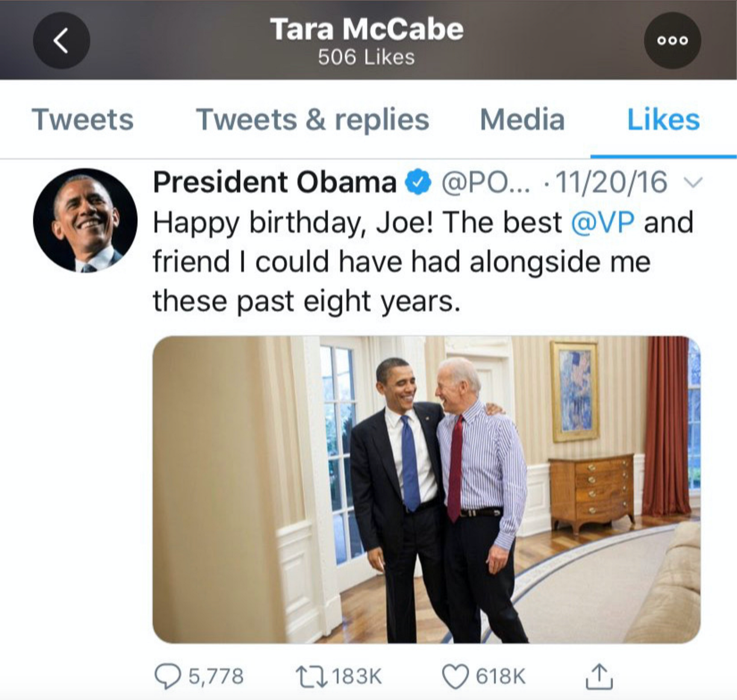Image resolution: width=737 pixels, height=700 pixels.
Task: Open the Oval Office photo
Action: point(426,489)
